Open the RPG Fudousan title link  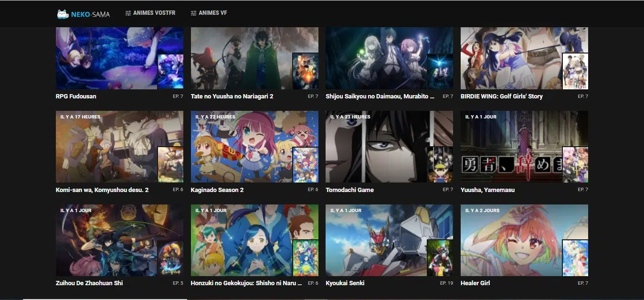[76, 96]
